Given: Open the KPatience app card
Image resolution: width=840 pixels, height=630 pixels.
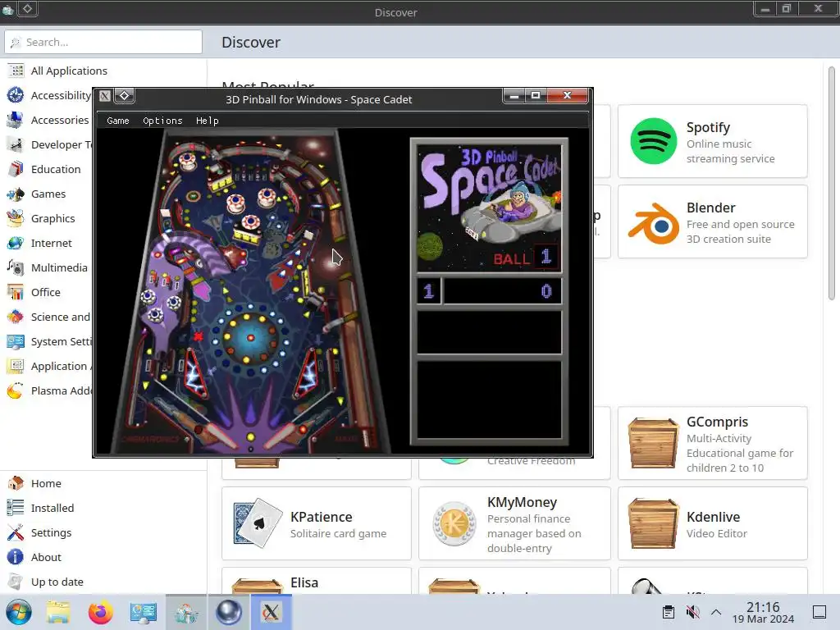Looking at the screenshot, I should click(317, 523).
